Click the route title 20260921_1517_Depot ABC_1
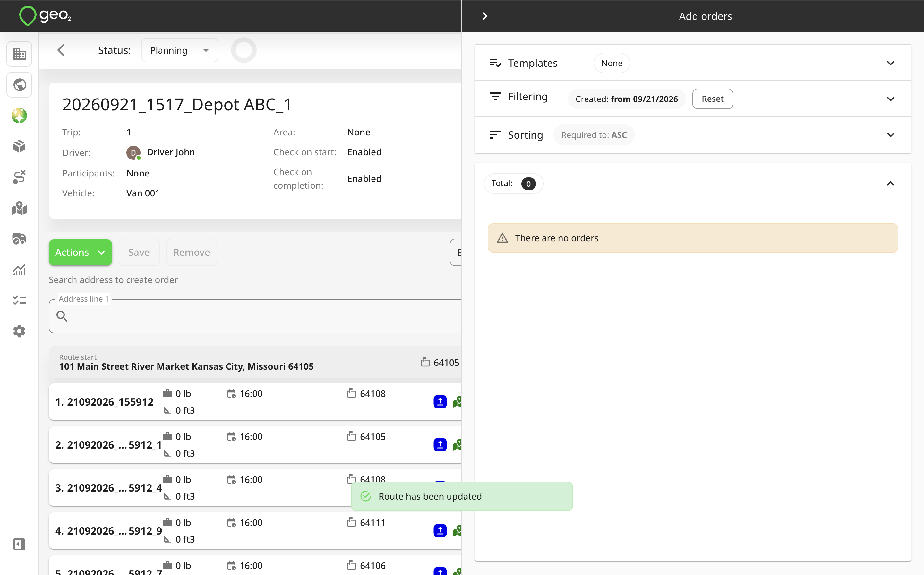Image resolution: width=924 pixels, height=575 pixels. 177,105
